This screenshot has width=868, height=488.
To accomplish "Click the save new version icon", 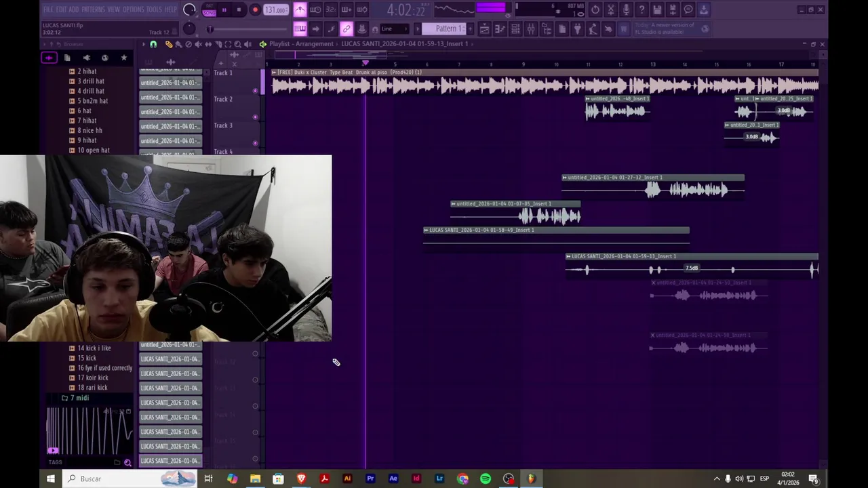I will point(673,9).
